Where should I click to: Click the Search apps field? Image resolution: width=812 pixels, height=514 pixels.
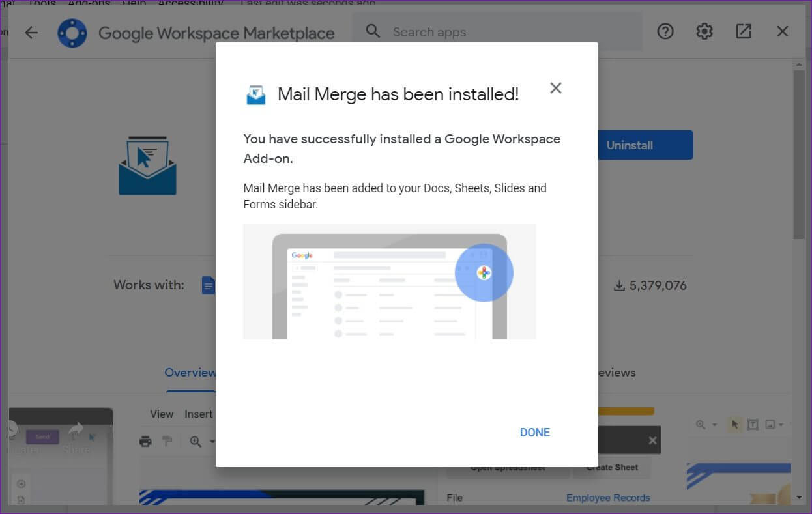(x=497, y=32)
